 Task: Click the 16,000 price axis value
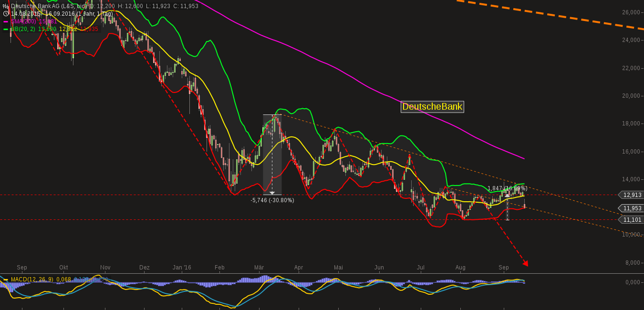pyautogui.click(x=631, y=152)
